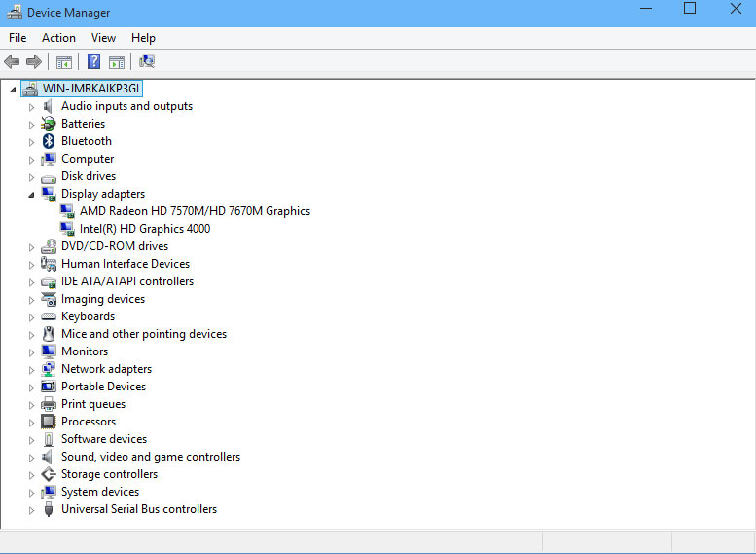Click the Storage controllers icon
756x554 pixels.
click(49, 474)
